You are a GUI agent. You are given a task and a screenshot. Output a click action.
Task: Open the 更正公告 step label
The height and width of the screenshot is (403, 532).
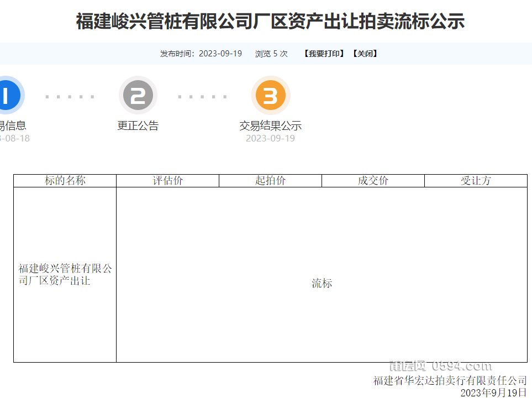(138, 125)
